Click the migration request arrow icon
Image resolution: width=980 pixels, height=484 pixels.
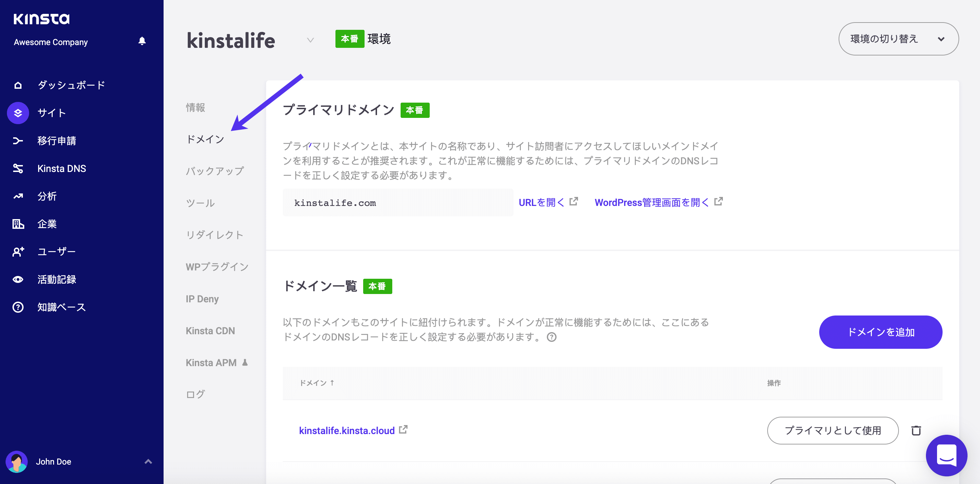18,141
